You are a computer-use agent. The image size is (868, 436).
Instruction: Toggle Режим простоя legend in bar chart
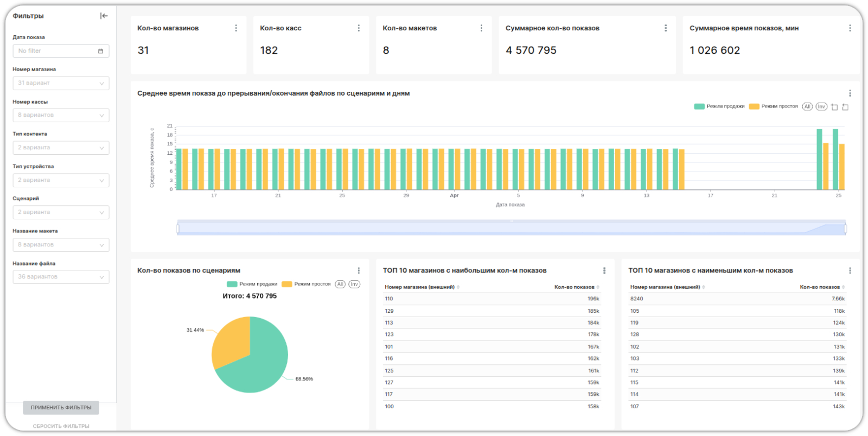click(x=774, y=106)
